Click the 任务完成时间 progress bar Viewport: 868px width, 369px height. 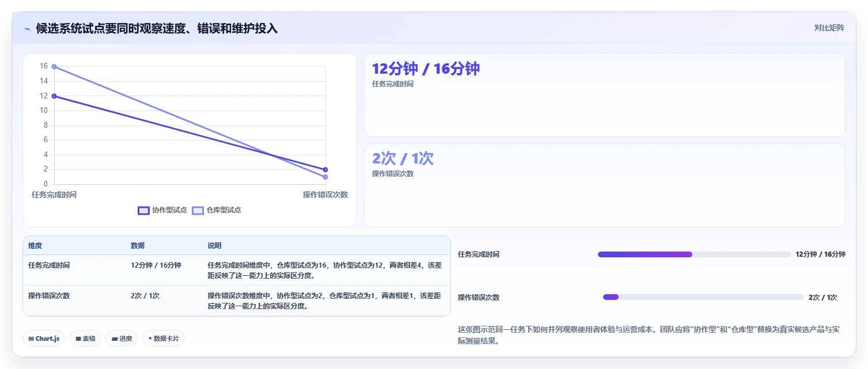tap(695, 254)
